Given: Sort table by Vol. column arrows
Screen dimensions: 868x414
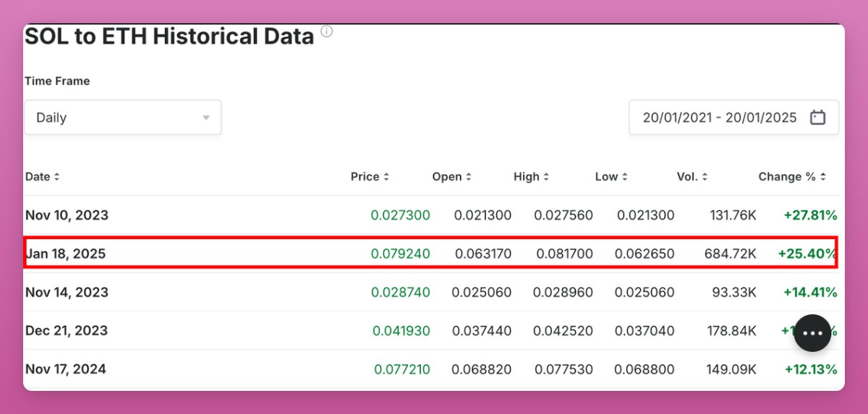Looking at the screenshot, I should [705, 177].
